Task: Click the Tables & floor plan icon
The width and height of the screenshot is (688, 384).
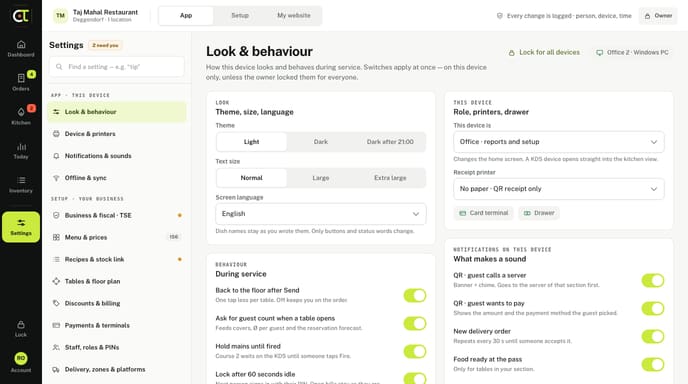Action: click(56, 281)
